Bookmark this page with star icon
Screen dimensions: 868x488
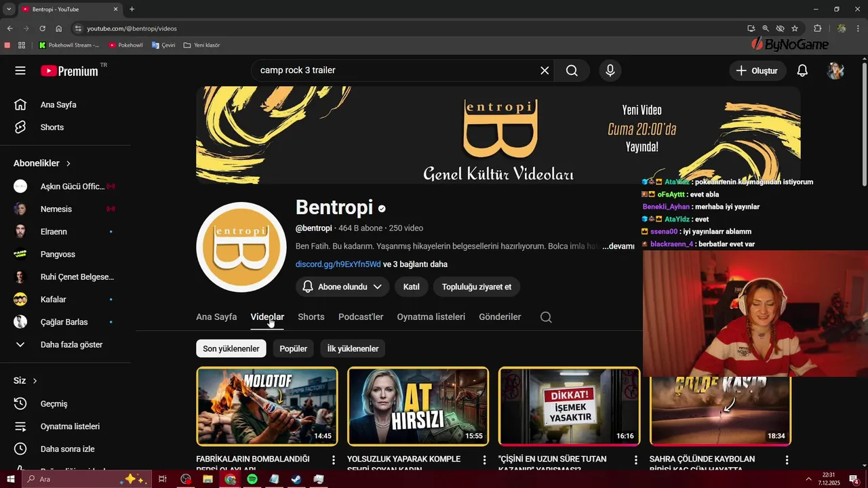(x=795, y=28)
